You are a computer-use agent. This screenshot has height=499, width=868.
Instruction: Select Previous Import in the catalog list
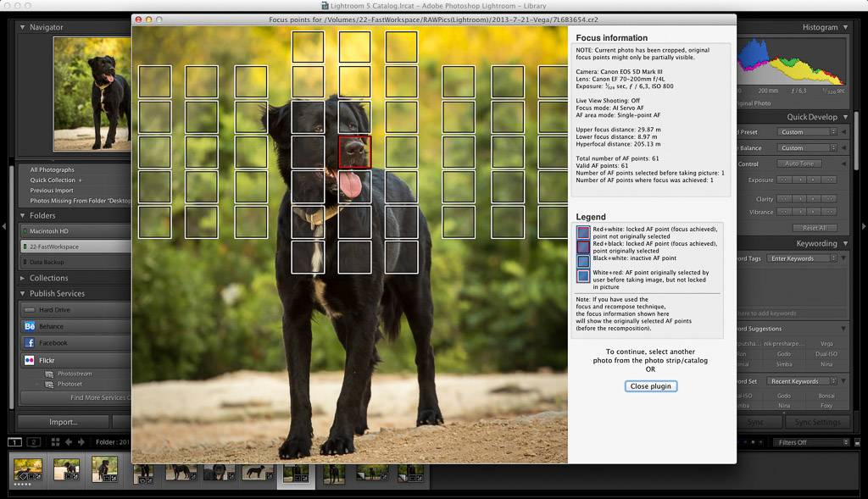point(52,191)
